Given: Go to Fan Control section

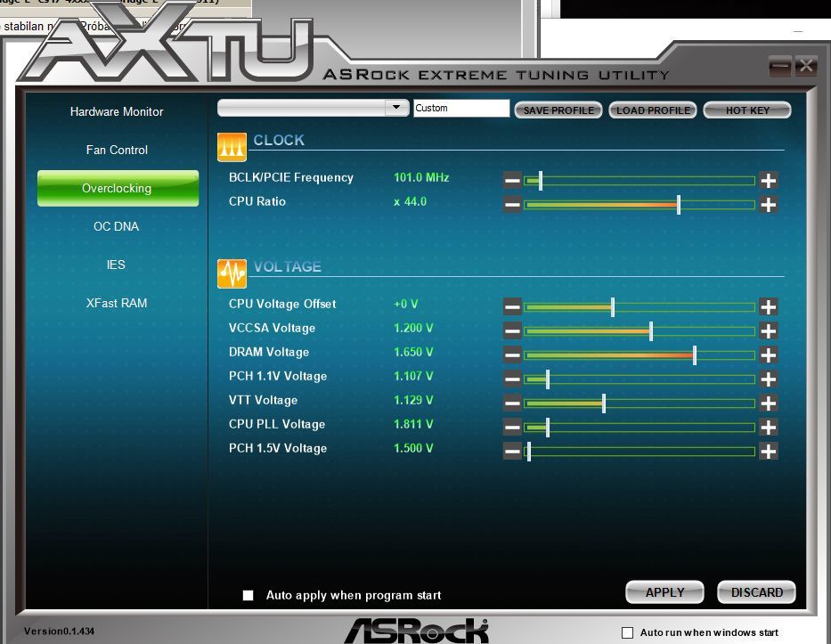Looking at the screenshot, I should (117, 150).
